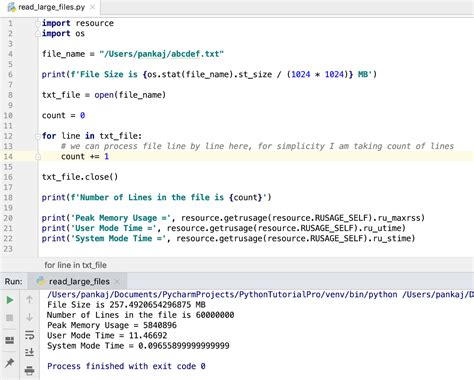Image resolution: width=474 pixels, height=380 pixels.
Task: Click line number 6 in gutter
Action: pos(10,74)
